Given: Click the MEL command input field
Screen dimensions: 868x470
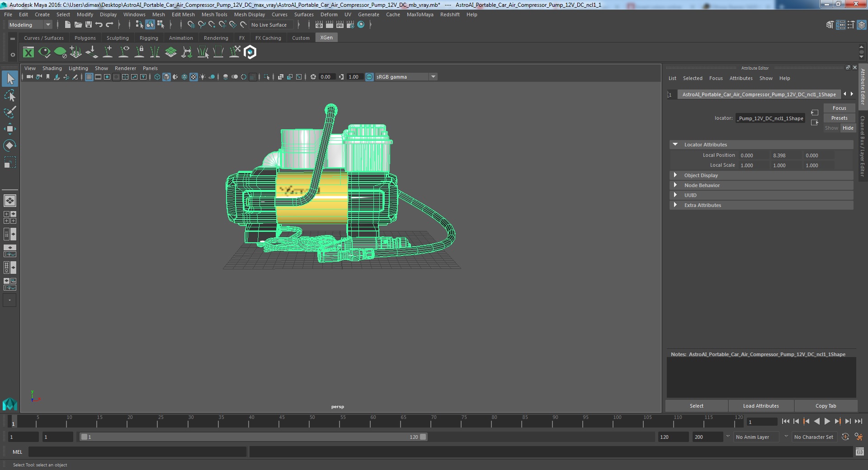Looking at the screenshot, I should [x=137, y=451].
